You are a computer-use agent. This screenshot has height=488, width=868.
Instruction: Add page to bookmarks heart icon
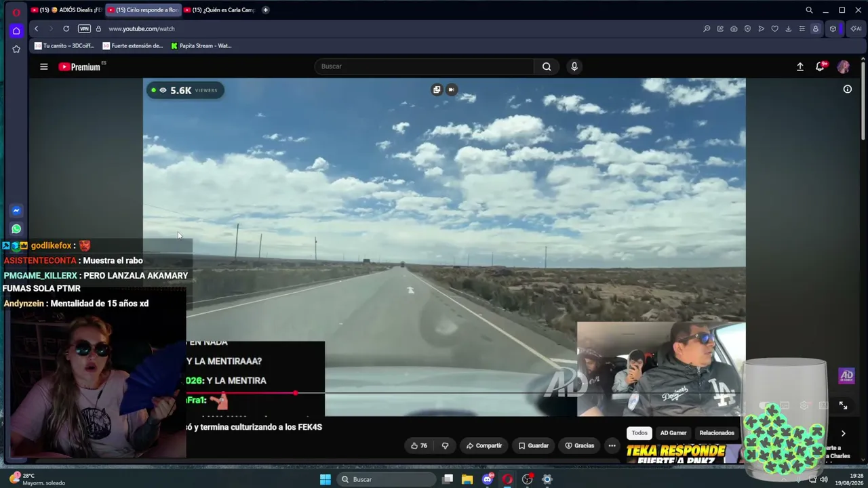tap(774, 28)
